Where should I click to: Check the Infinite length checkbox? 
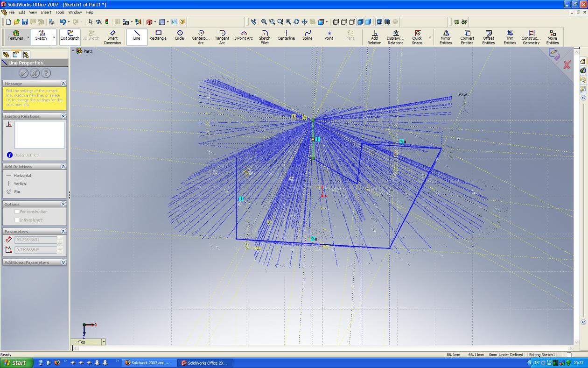(17, 220)
